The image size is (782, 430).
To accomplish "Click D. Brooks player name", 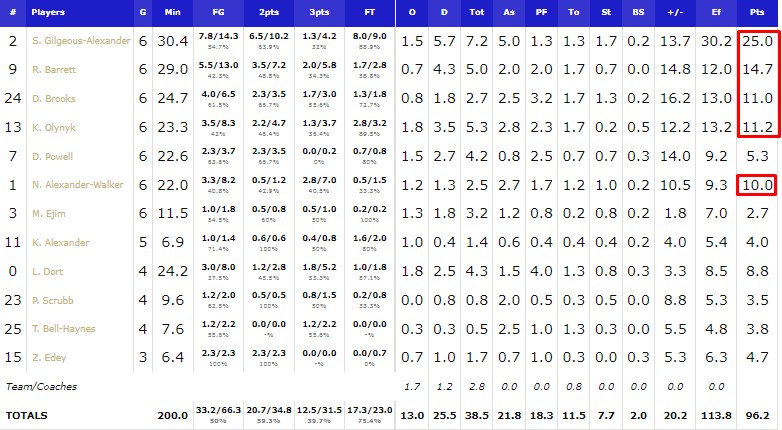I will [54, 99].
